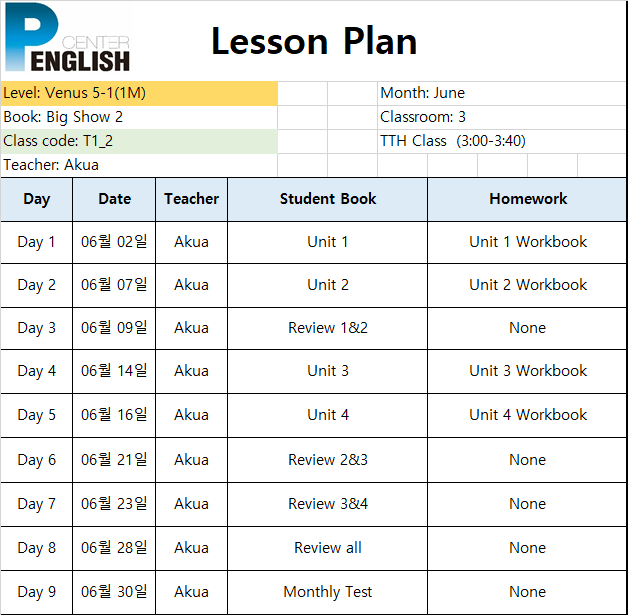Screen dimensions: 628x615
Task: Select the Teacher: Akua info cell
Action: (139, 165)
